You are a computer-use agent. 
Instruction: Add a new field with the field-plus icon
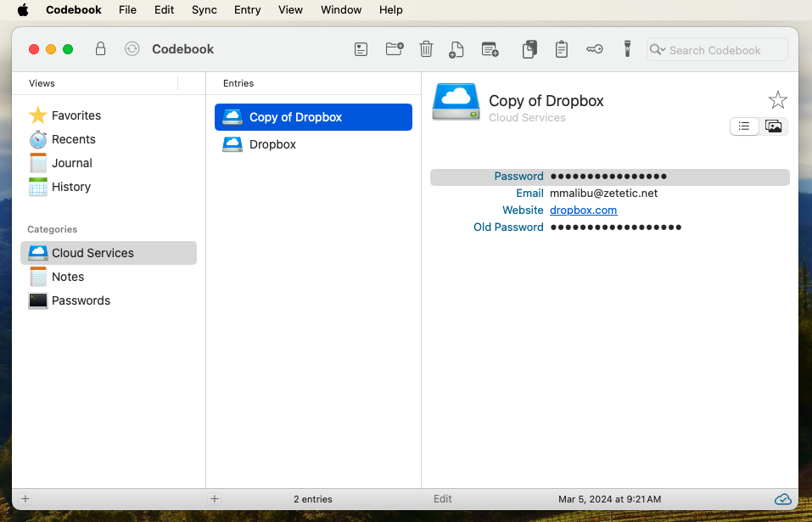point(490,50)
